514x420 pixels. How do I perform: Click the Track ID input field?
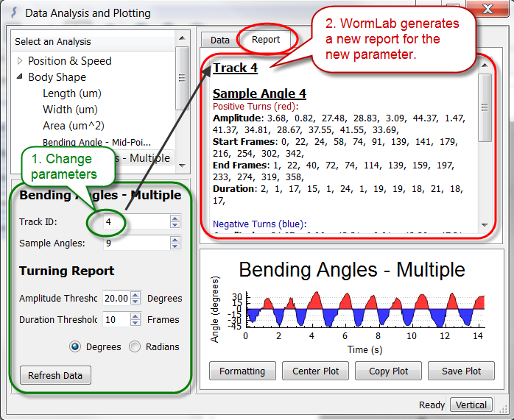(x=136, y=222)
